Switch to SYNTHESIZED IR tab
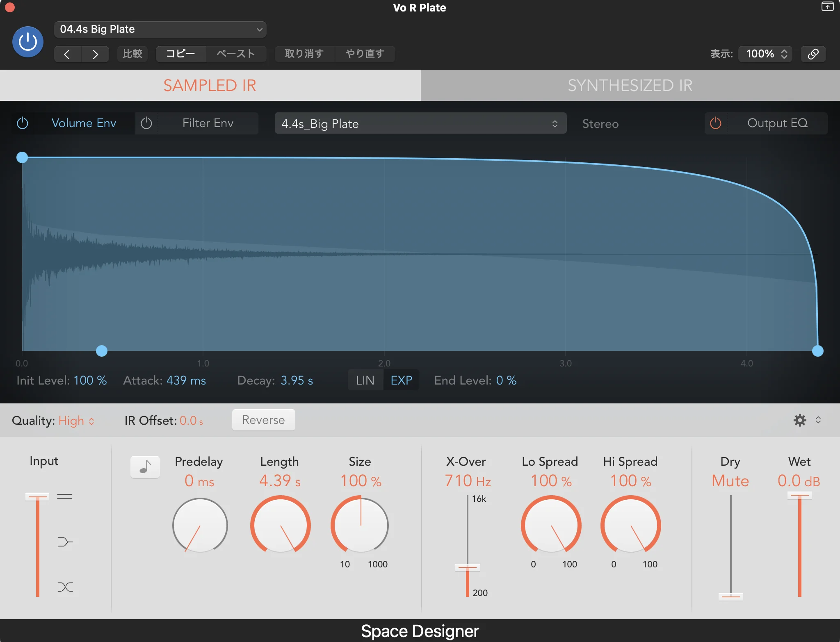 click(630, 85)
